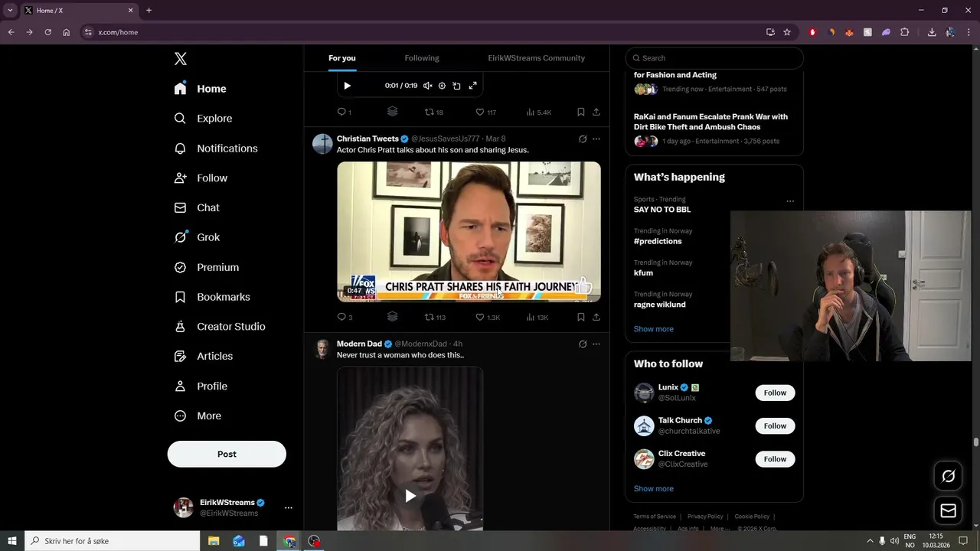
Task: Toggle top video picture-in-picture mode
Action: (457, 86)
